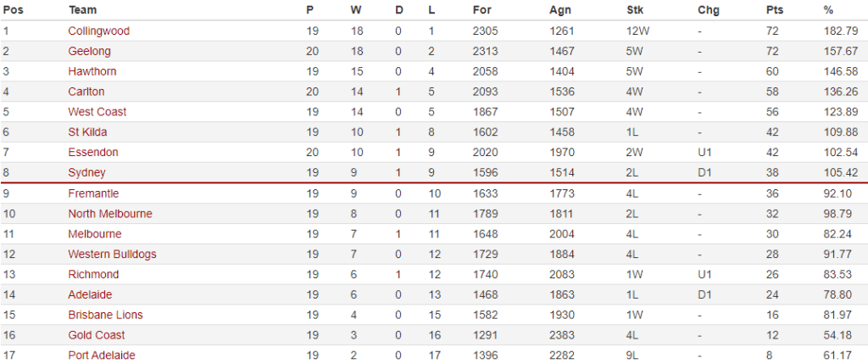
Task: Select the Richmond team link
Action: [93, 275]
